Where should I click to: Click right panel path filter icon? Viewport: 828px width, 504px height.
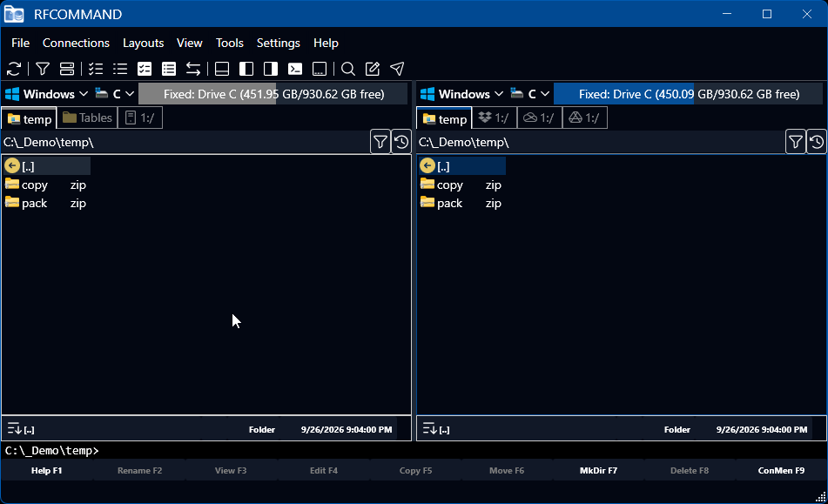tap(795, 142)
